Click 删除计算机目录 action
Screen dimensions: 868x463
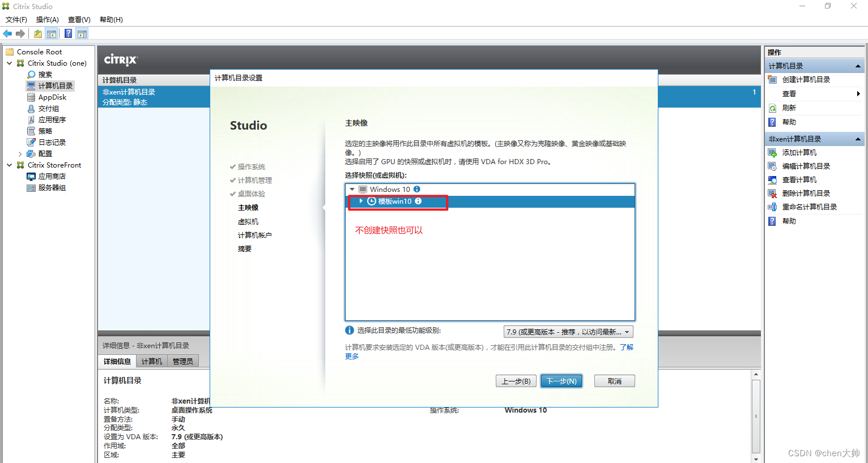click(x=806, y=194)
